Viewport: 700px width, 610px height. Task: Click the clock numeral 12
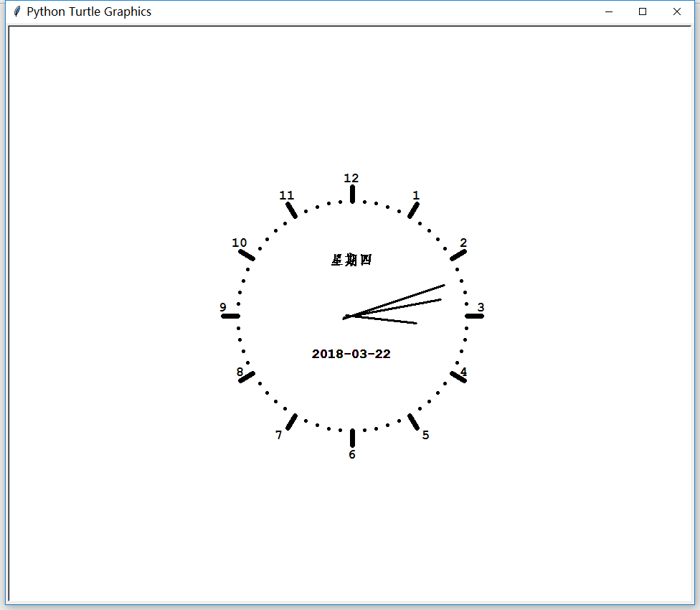click(x=351, y=178)
